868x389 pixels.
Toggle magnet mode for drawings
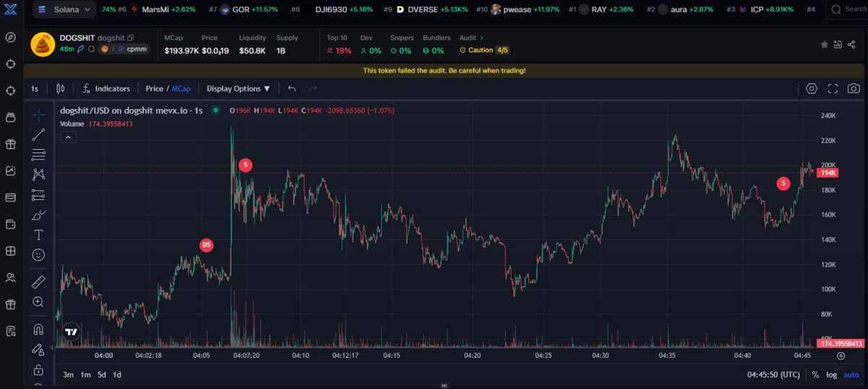(38, 330)
